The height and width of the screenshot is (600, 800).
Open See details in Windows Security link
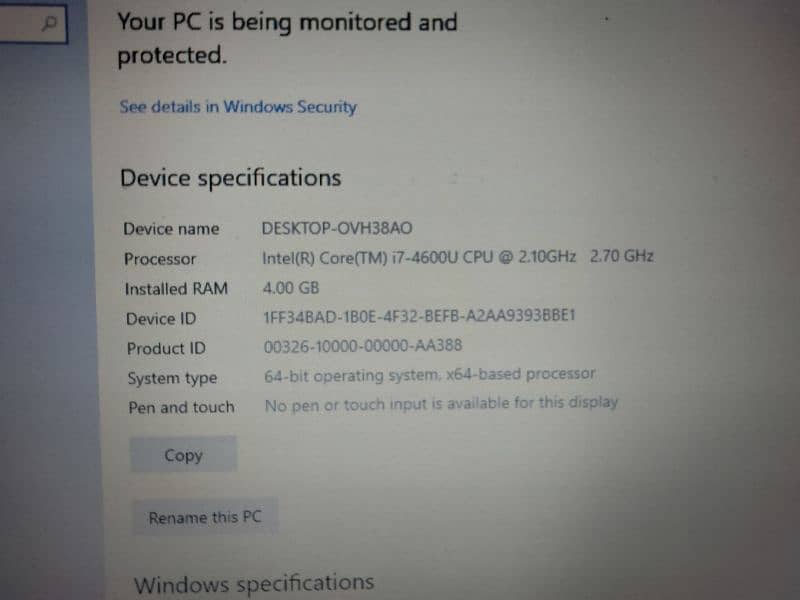(238, 107)
